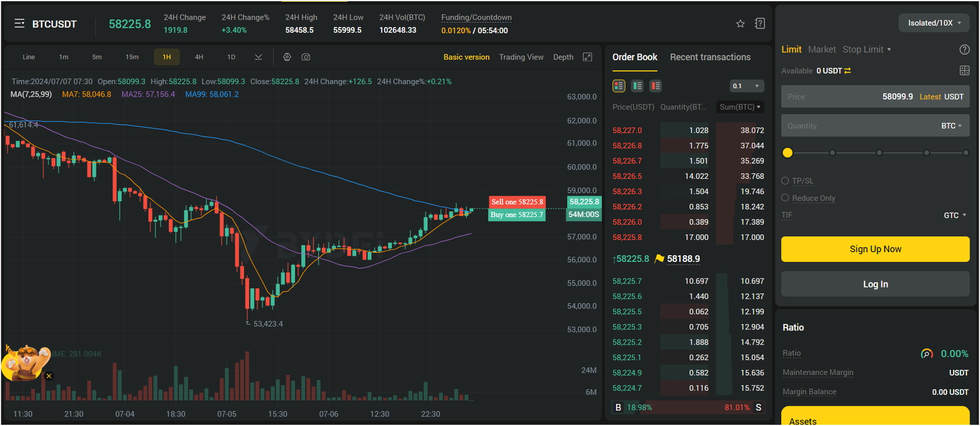
Task: Click the Log In button
Action: (875, 284)
